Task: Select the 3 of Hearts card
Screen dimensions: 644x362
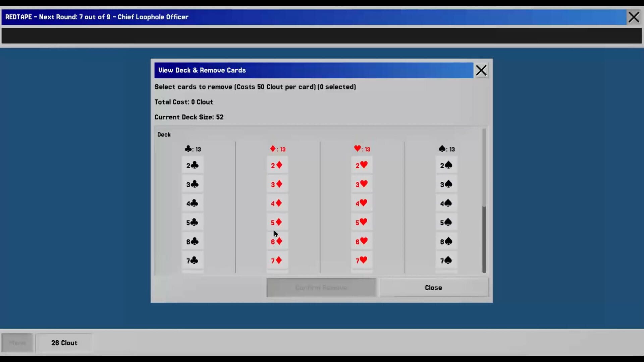Action: pos(362,184)
